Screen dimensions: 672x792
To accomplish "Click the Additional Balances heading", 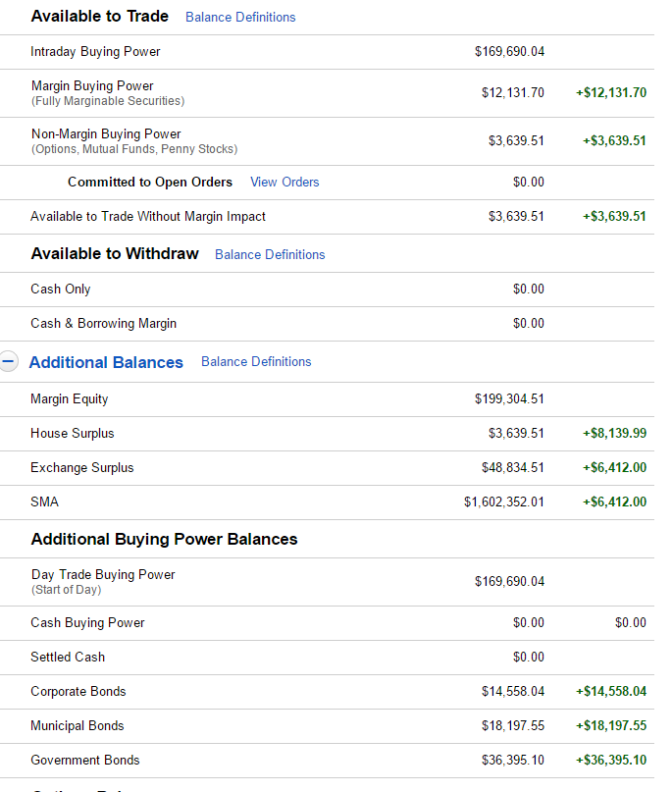I will [106, 362].
